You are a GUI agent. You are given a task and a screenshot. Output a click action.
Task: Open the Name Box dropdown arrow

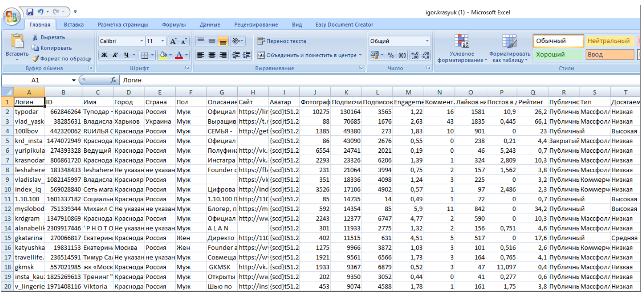(74, 80)
